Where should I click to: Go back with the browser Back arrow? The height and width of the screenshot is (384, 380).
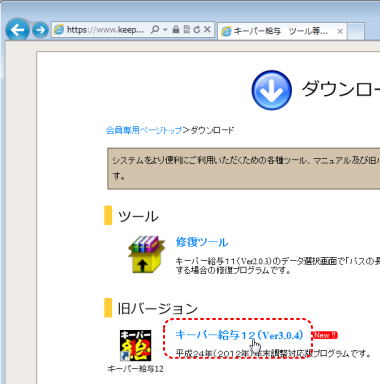(17, 30)
